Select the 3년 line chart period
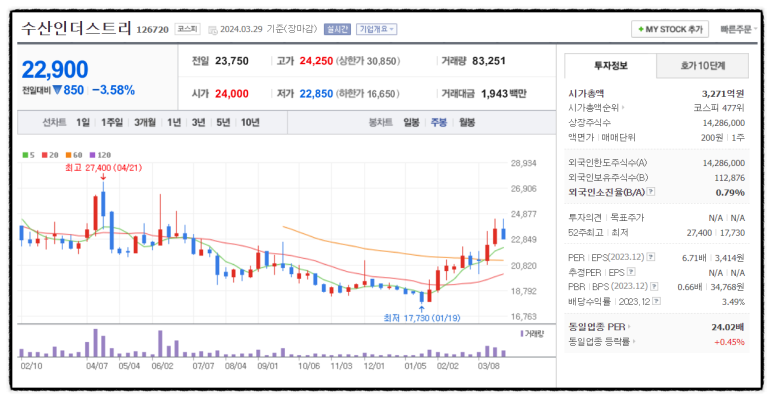Screen dimensions: 773x400 click(x=199, y=123)
